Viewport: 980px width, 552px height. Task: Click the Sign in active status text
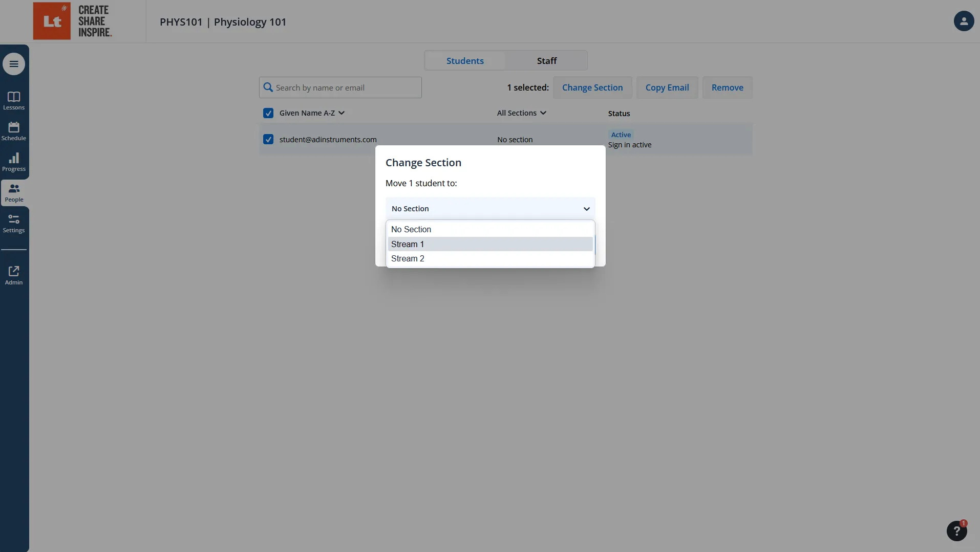tap(630, 145)
